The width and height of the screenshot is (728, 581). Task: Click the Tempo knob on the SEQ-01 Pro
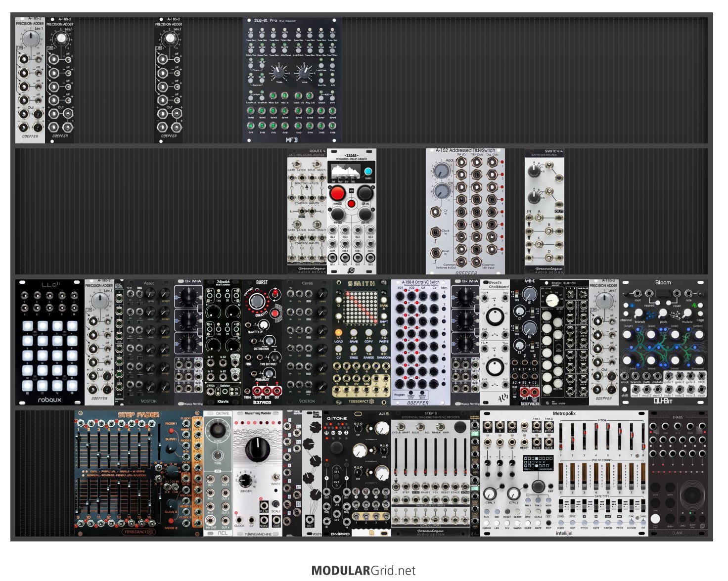coord(280,73)
